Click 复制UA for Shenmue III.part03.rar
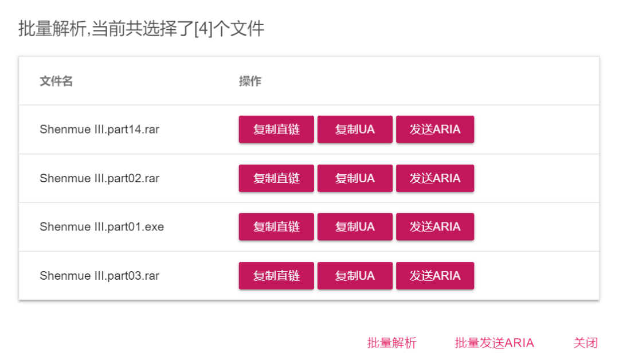 355,276
